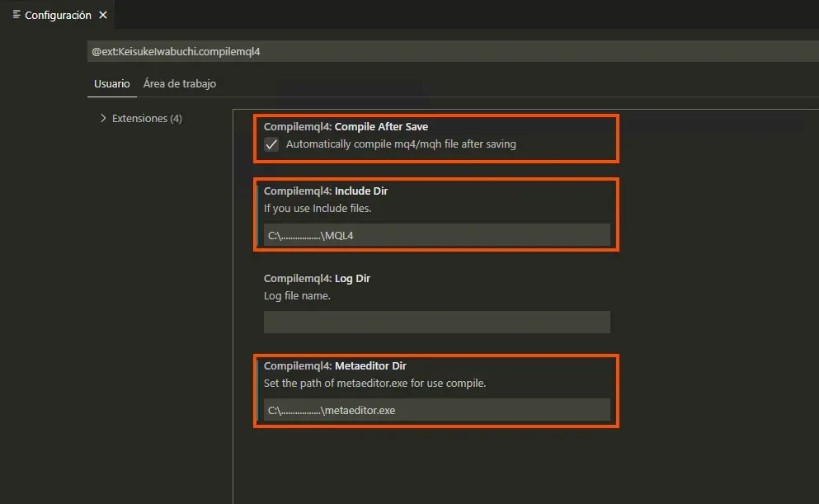Open the Área de trabajo tab
Viewport: 819px width, 504px height.
pos(179,83)
